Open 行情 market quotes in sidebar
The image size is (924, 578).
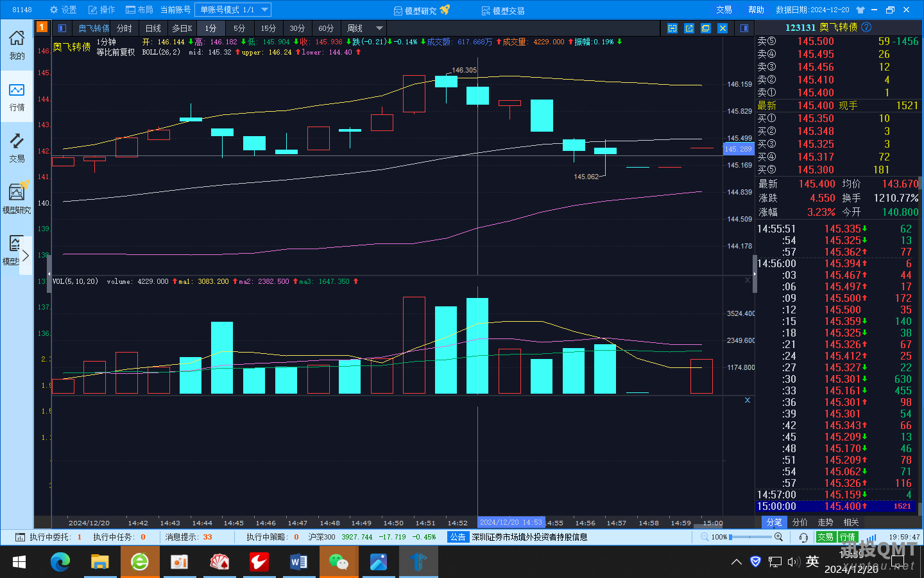[x=17, y=96]
